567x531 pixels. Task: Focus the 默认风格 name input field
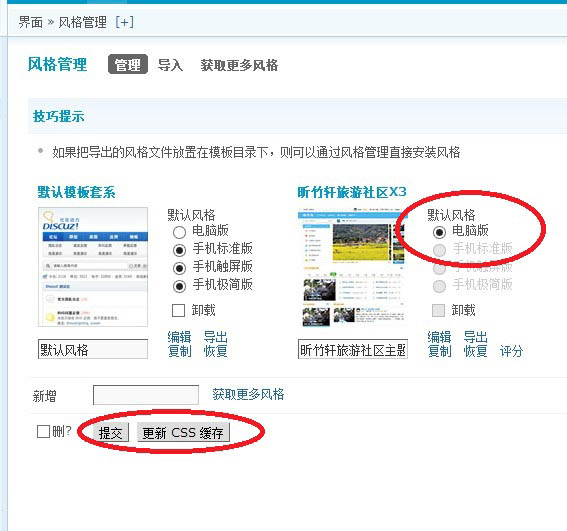[93, 349]
